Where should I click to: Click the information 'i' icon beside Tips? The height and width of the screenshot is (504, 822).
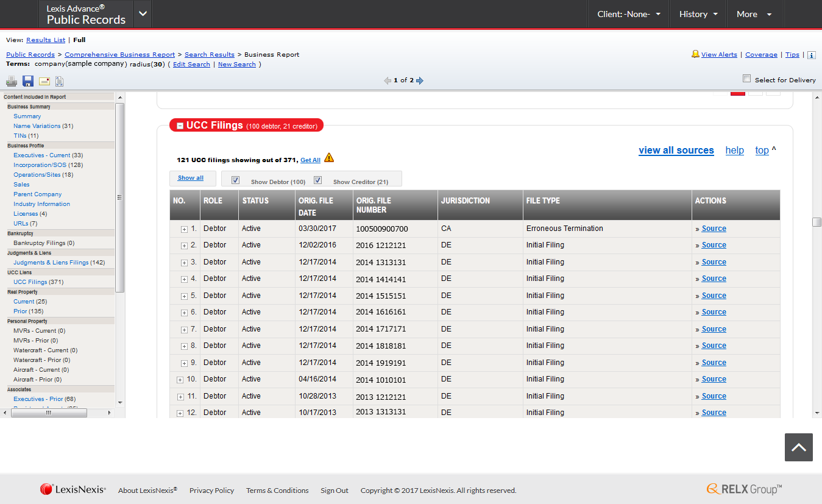(811, 55)
